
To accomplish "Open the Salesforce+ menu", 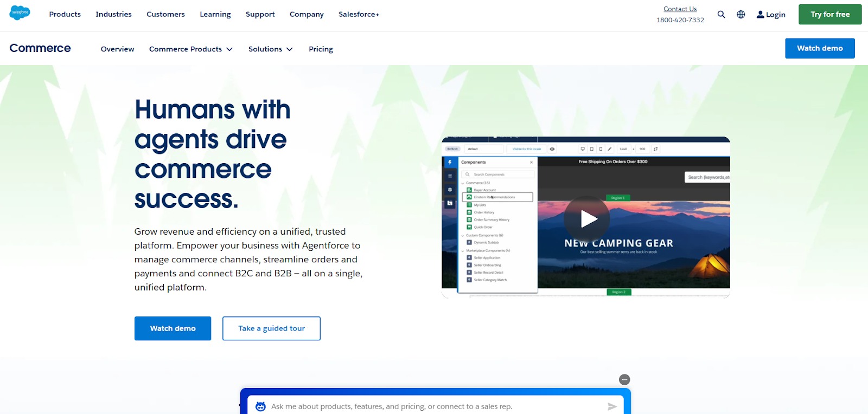I will pyautogui.click(x=359, y=15).
